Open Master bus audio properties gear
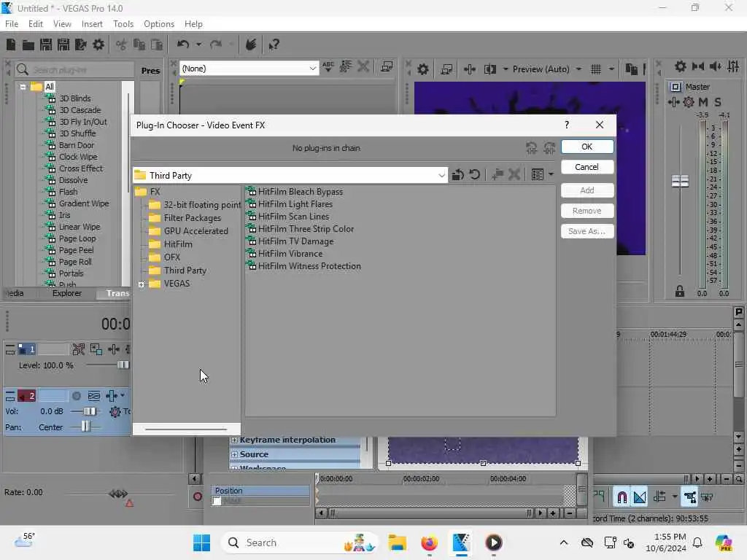747x560 pixels. click(x=681, y=66)
